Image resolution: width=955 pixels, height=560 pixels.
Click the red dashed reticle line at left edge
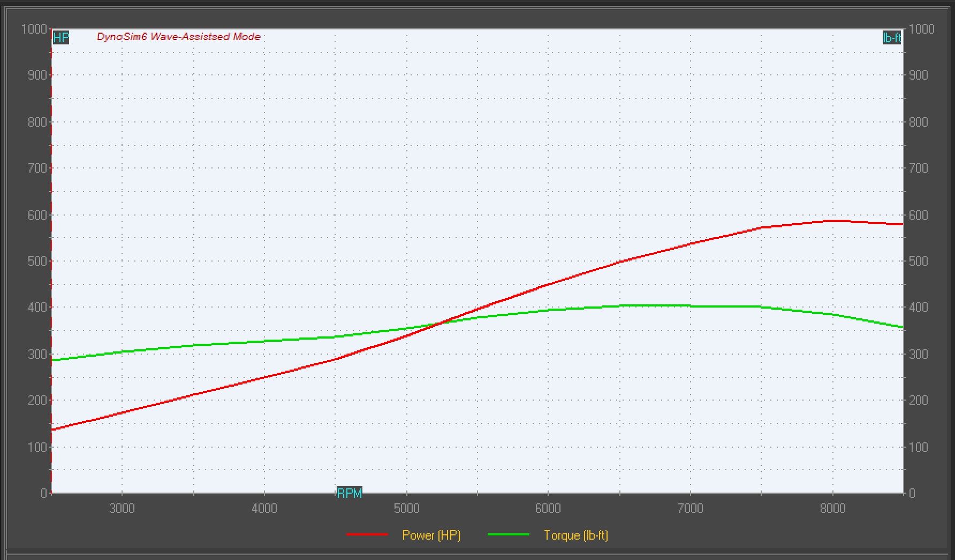(x=51, y=267)
